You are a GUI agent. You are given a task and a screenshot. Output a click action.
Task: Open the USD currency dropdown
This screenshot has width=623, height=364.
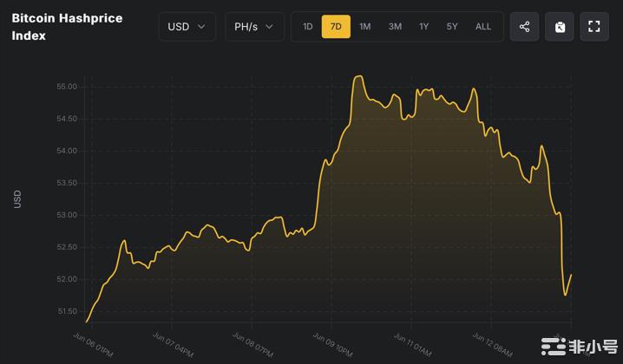[187, 27]
